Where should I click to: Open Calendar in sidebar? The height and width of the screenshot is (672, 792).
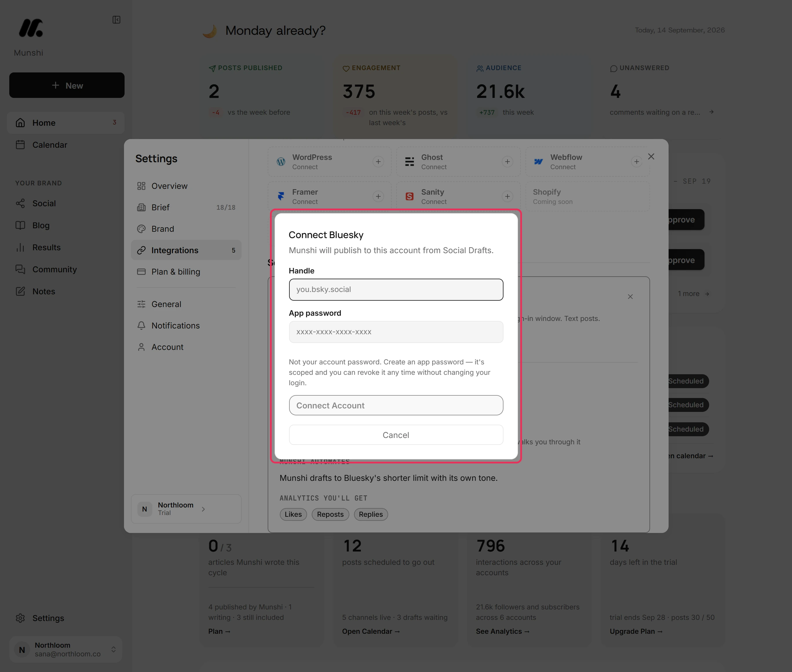tap(66, 145)
